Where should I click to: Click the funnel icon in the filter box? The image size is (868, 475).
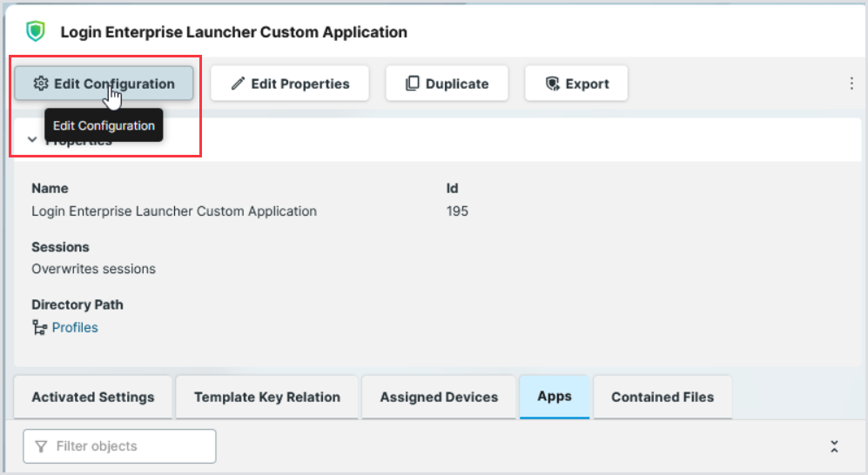[x=41, y=446]
